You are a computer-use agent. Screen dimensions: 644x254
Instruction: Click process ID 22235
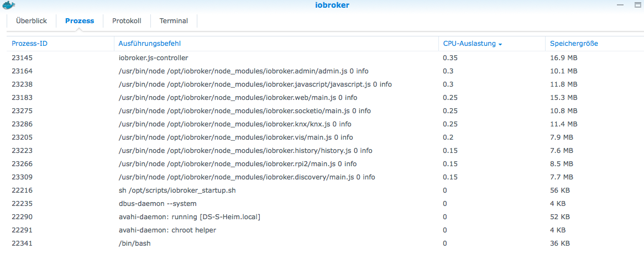tap(22, 204)
